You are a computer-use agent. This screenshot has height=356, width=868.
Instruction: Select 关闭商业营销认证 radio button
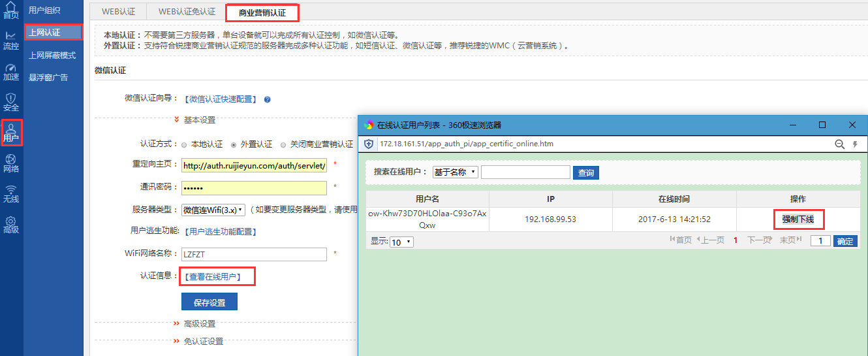[283, 144]
